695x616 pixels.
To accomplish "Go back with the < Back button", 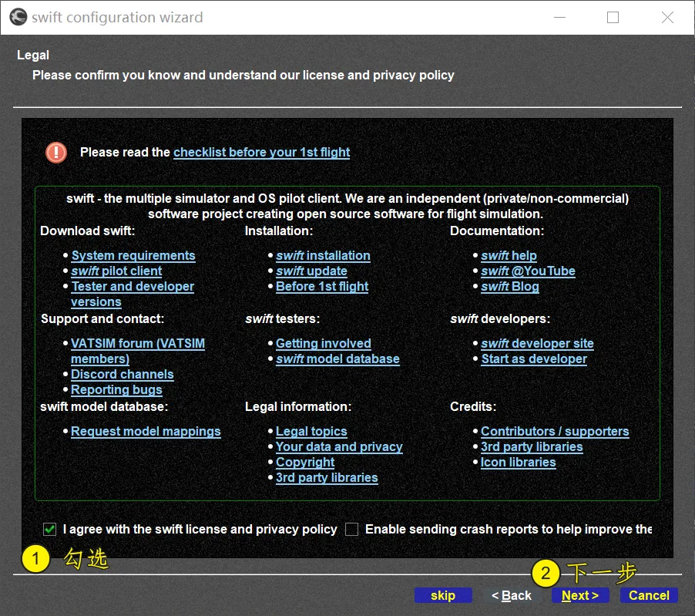I will point(512,595).
